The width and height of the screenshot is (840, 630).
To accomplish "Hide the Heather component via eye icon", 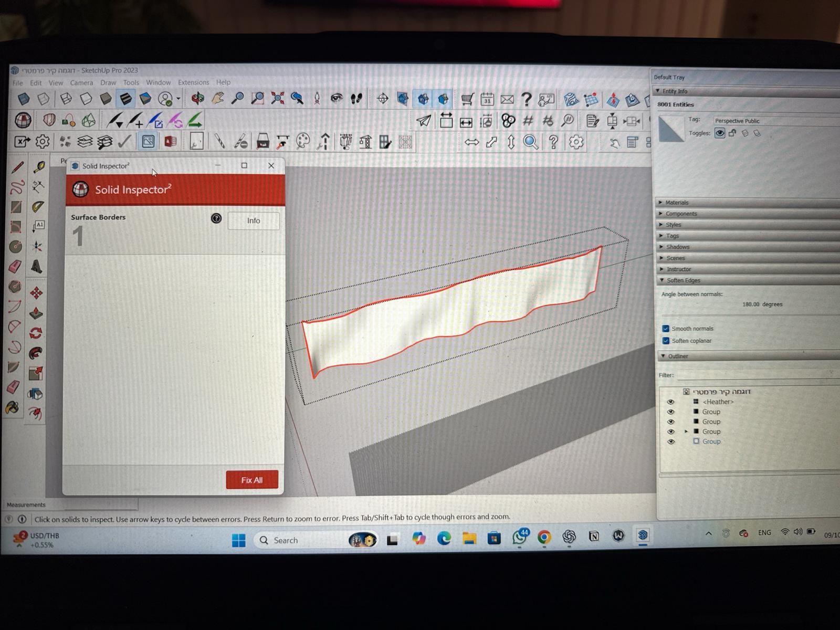I will tap(670, 402).
